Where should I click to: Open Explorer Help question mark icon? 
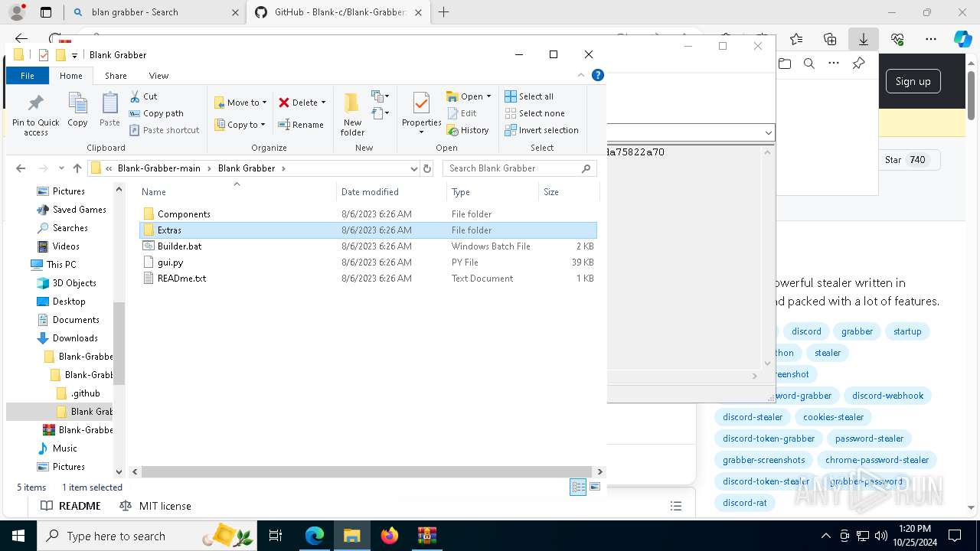click(x=598, y=75)
